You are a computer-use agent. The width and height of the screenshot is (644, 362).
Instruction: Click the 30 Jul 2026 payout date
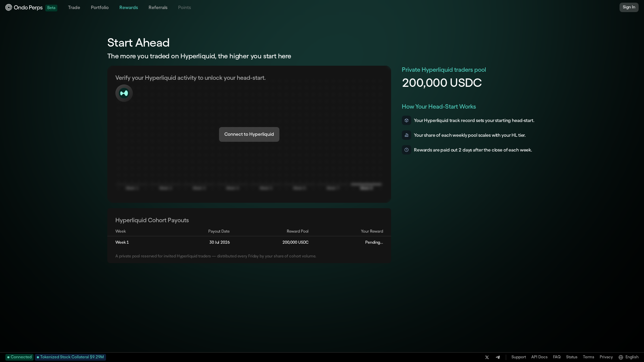click(219, 242)
